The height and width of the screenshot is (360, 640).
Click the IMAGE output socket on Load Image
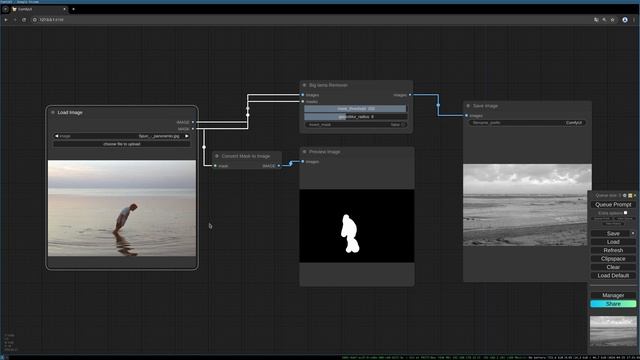tap(193, 122)
